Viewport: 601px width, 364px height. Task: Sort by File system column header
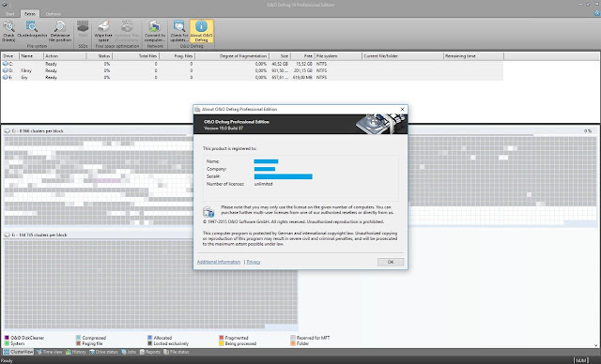point(338,56)
